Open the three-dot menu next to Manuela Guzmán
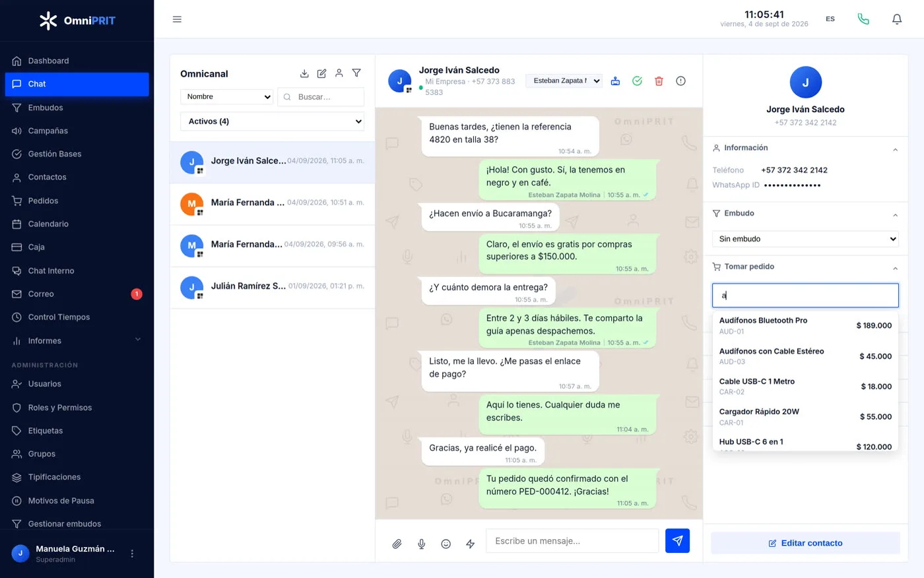This screenshot has height=578, width=924. click(132, 554)
